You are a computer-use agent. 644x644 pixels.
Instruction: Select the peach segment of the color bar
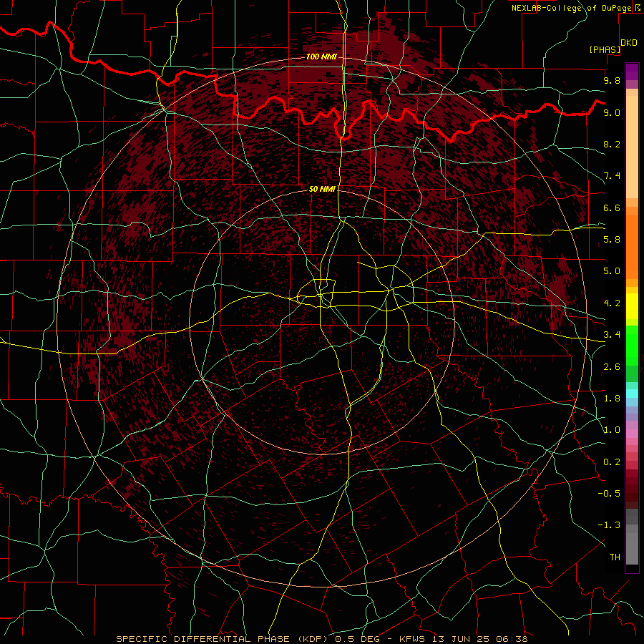coord(632,147)
